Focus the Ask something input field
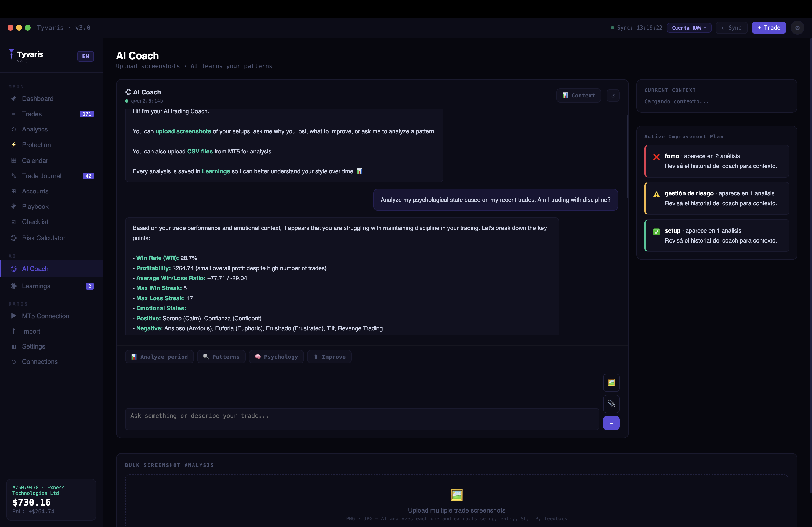 pos(362,419)
